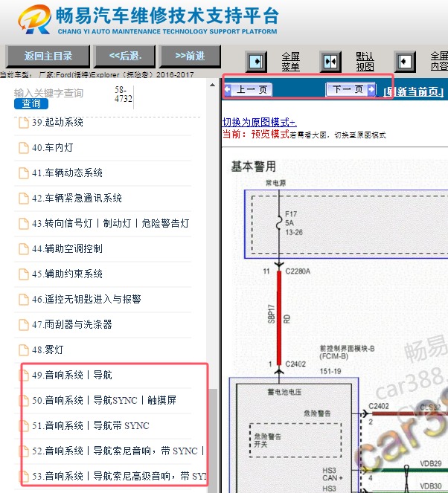The width and height of the screenshot is (448, 493).
Task: Return to main directory via 返回主目录
Action: coord(48,57)
